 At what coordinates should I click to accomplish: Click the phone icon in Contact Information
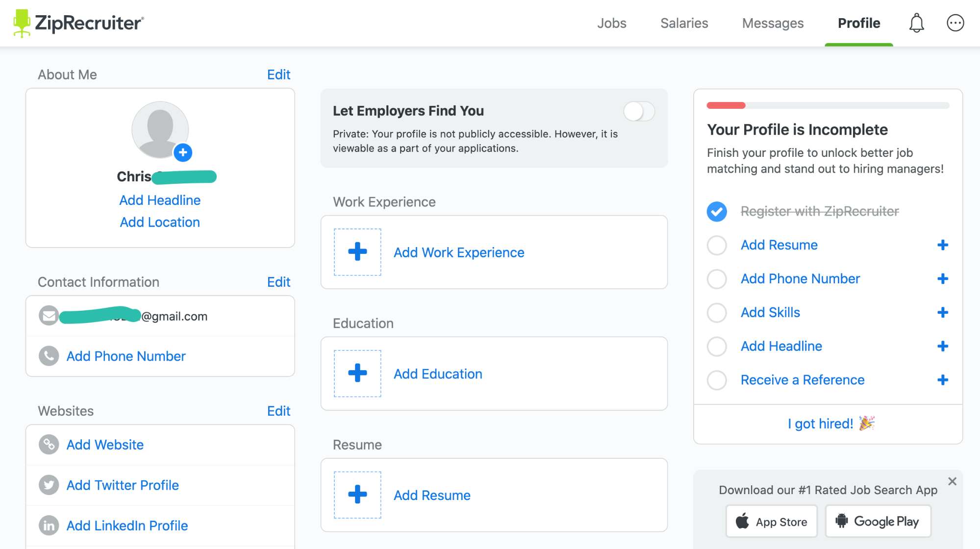(x=49, y=356)
